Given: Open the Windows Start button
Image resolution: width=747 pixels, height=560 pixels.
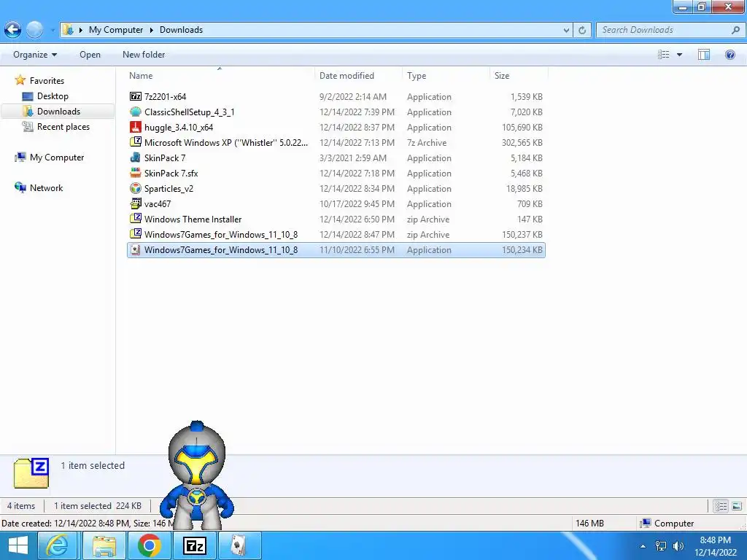Looking at the screenshot, I should click(x=18, y=545).
